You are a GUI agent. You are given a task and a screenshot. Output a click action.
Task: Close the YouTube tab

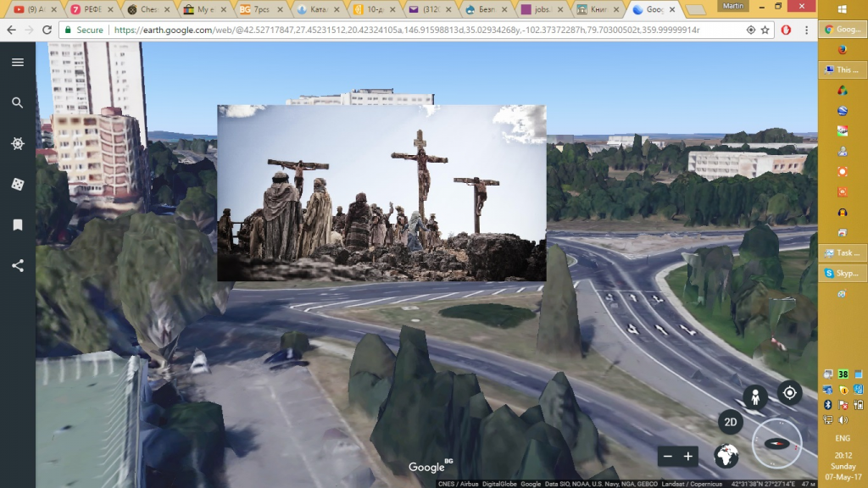53,9
